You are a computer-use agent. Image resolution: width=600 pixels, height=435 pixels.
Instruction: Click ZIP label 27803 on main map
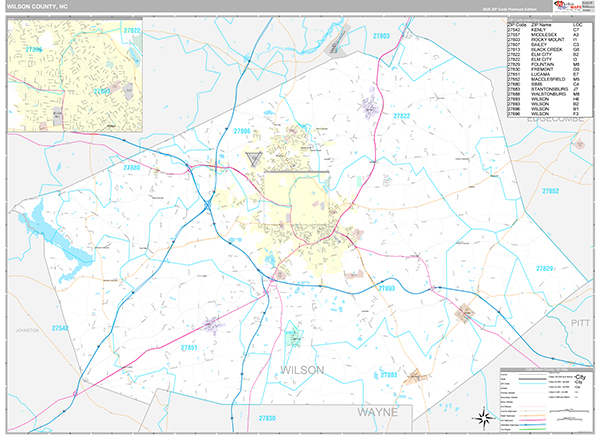tap(381, 36)
